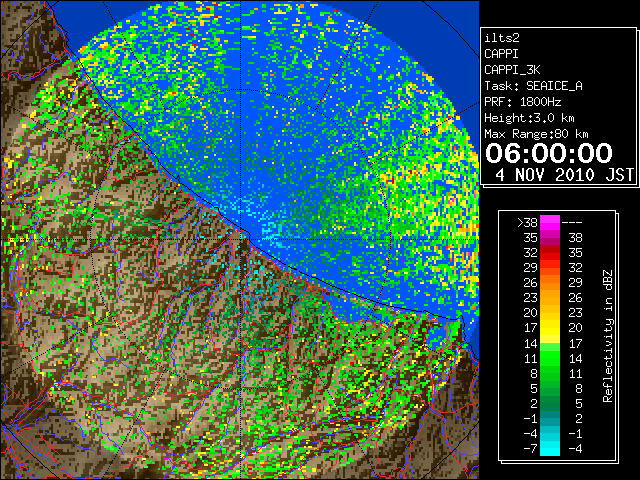Click the yellow 17 to 20 legend swatch
The image size is (640, 480).
pyautogui.click(x=550, y=328)
